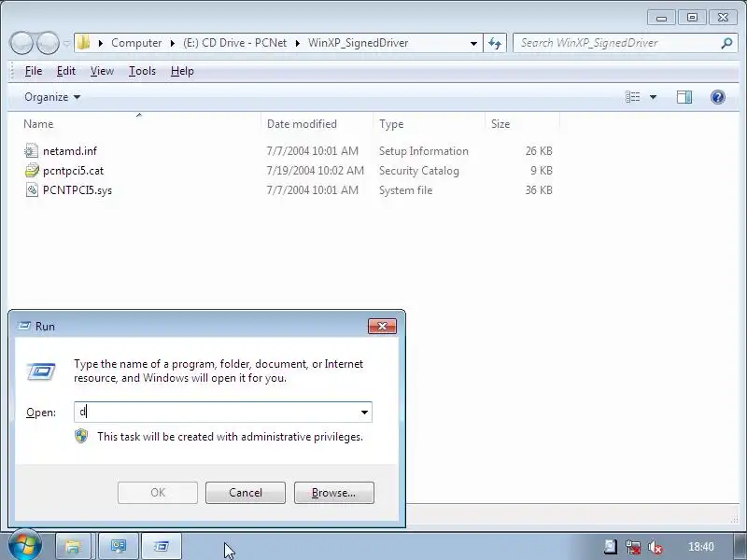747x560 pixels.
Task: Open the recent pages dropdown beside navigation arrows
Action: [66, 43]
